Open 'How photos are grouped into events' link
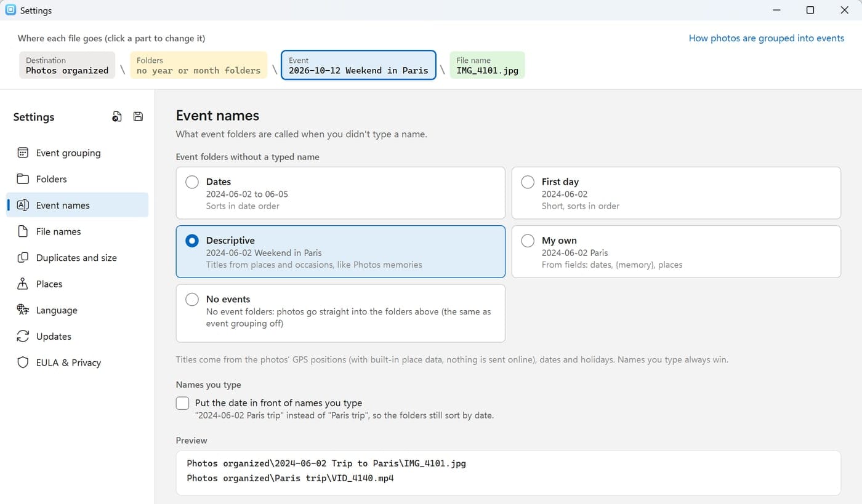The height and width of the screenshot is (504, 862). (x=766, y=38)
